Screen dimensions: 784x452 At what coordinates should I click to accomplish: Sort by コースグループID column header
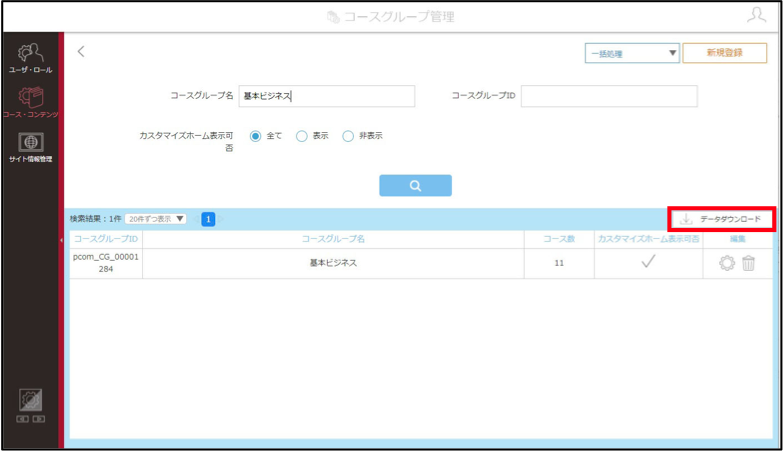click(106, 239)
